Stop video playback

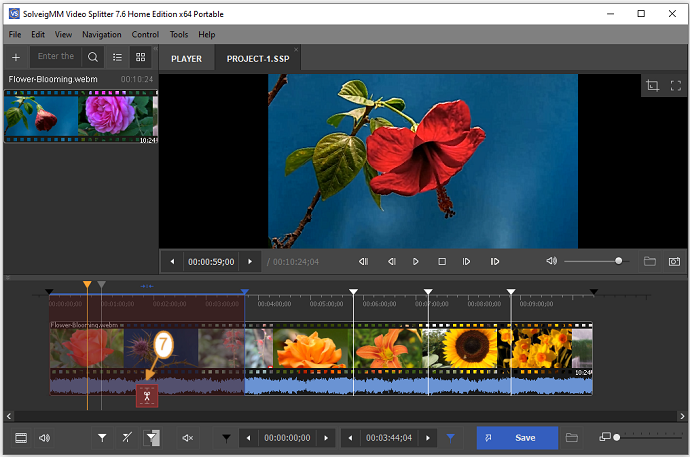tap(442, 262)
